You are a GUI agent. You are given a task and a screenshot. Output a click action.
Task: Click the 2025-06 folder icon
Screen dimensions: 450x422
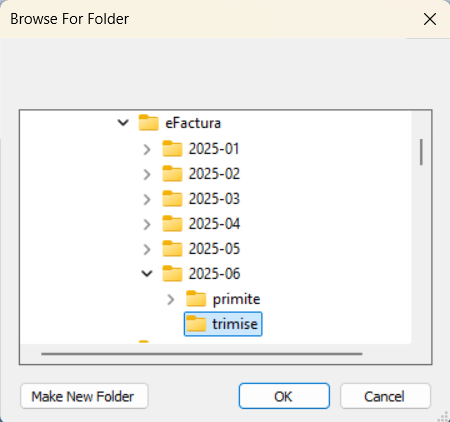pos(172,274)
